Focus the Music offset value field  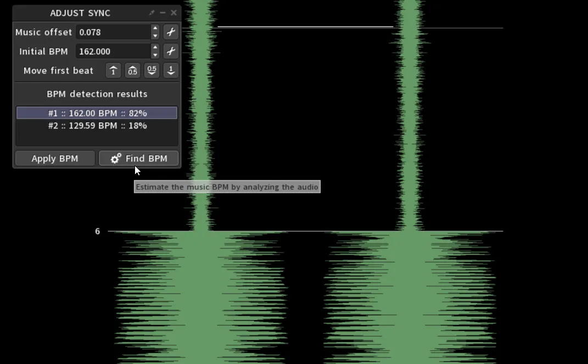113,32
